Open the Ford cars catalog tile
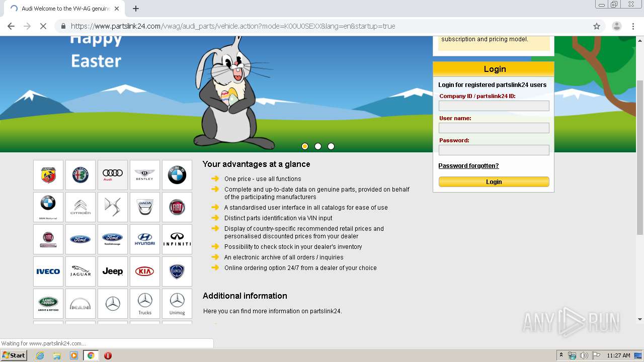 (80, 239)
